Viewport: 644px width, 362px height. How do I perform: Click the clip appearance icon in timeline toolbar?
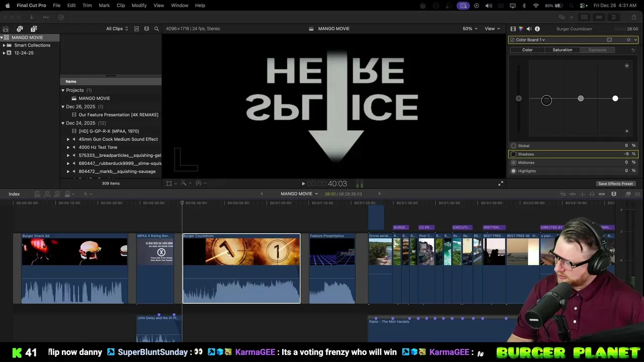pyautogui.click(x=614, y=194)
